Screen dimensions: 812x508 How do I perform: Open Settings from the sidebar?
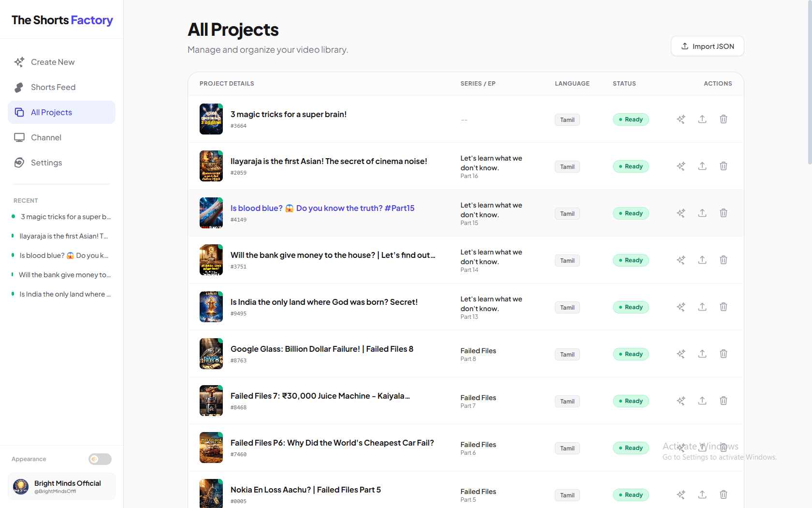[x=46, y=163]
